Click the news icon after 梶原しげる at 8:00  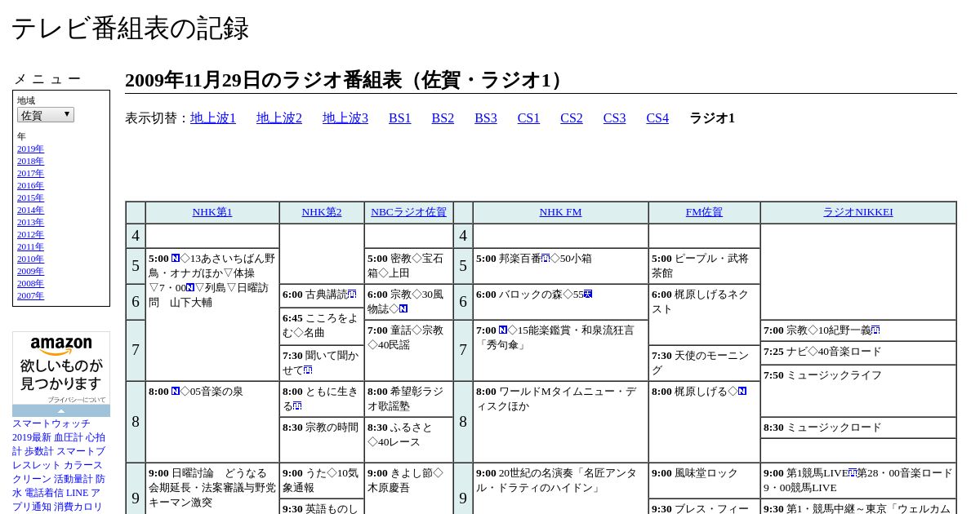click(x=742, y=392)
